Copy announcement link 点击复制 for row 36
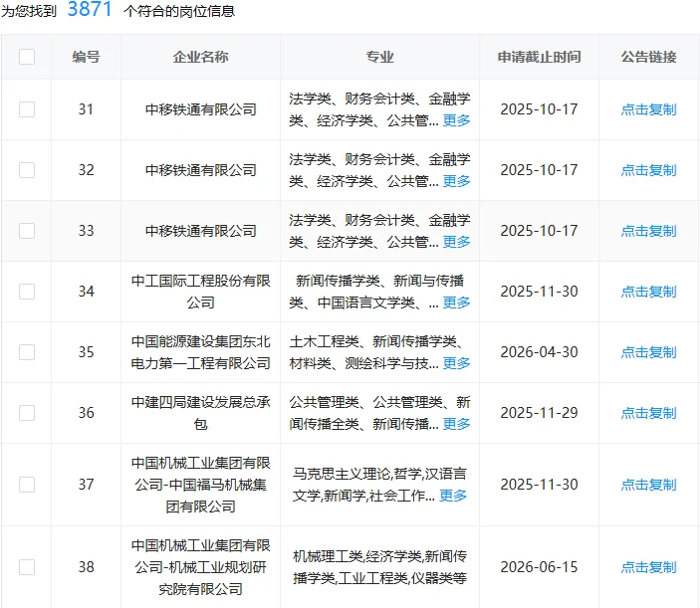This screenshot has width=700, height=608. pyautogui.click(x=648, y=413)
